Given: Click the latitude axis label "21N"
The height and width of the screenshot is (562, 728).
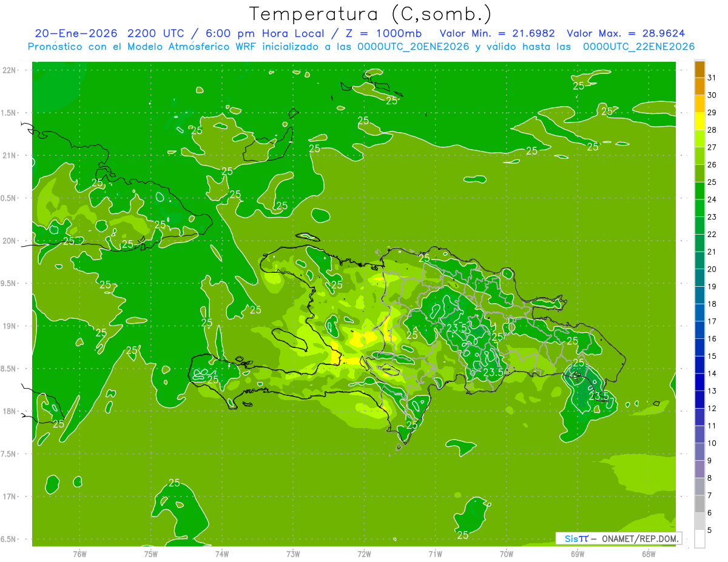Looking at the screenshot, I should (x=10, y=155).
